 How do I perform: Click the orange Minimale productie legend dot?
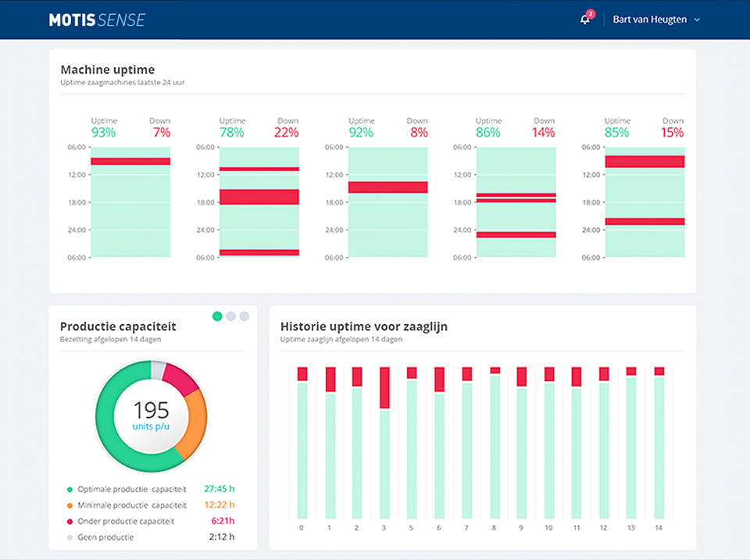tap(70, 505)
